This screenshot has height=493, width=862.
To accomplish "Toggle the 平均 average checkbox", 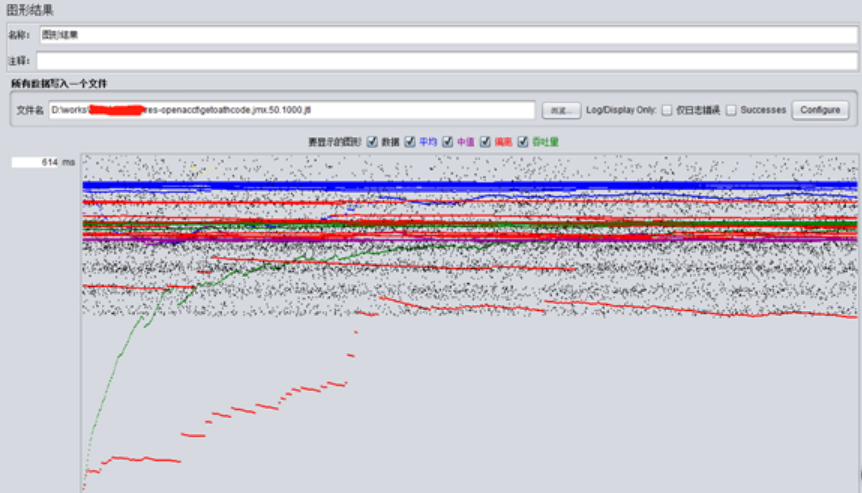I will click(x=410, y=142).
